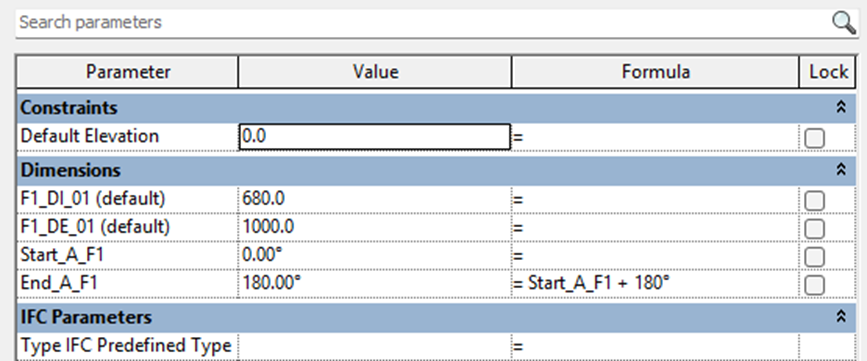Tick the F1_DE_01 lock checkbox
The height and width of the screenshot is (361, 867).
pyautogui.click(x=814, y=228)
